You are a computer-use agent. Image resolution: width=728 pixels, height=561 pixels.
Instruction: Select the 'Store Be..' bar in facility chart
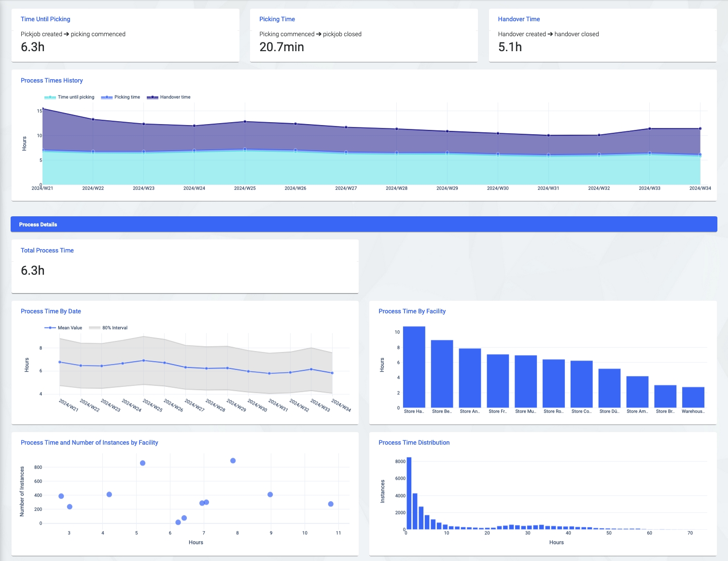click(x=442, y=374)
